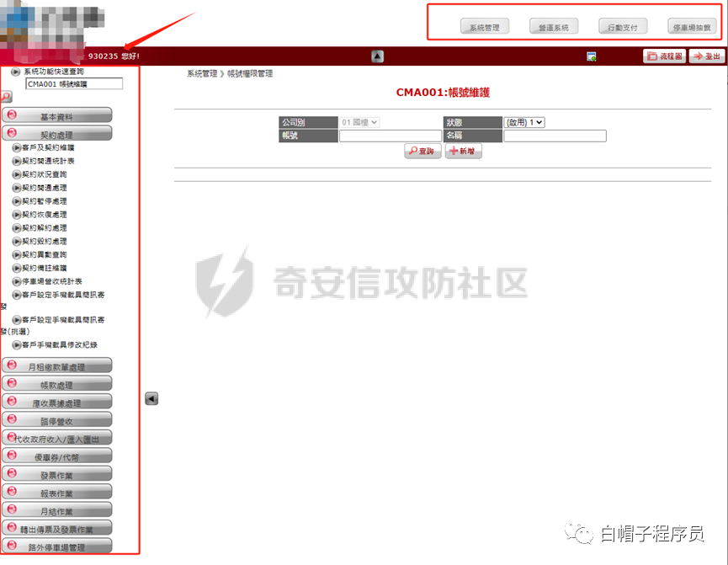Open 契約狀況查詢 menu item
Image resolution: width=728 pixels, height=565 pixels.
point(44,174)
